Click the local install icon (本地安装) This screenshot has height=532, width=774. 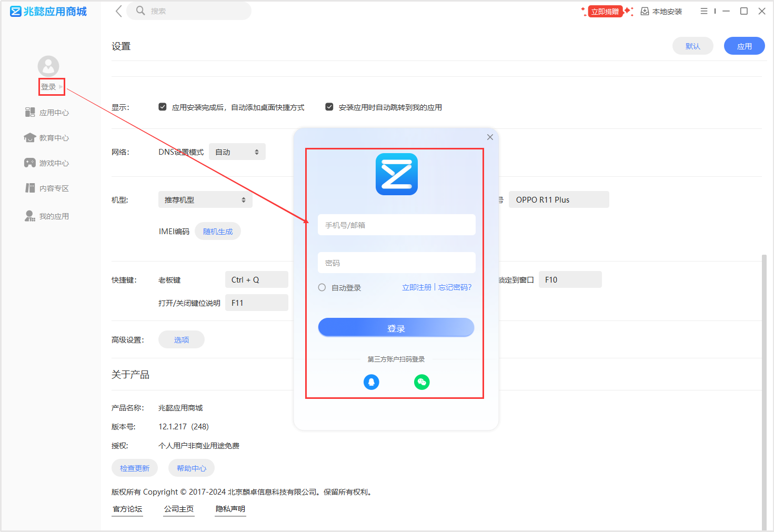click(x=645, y=12)
